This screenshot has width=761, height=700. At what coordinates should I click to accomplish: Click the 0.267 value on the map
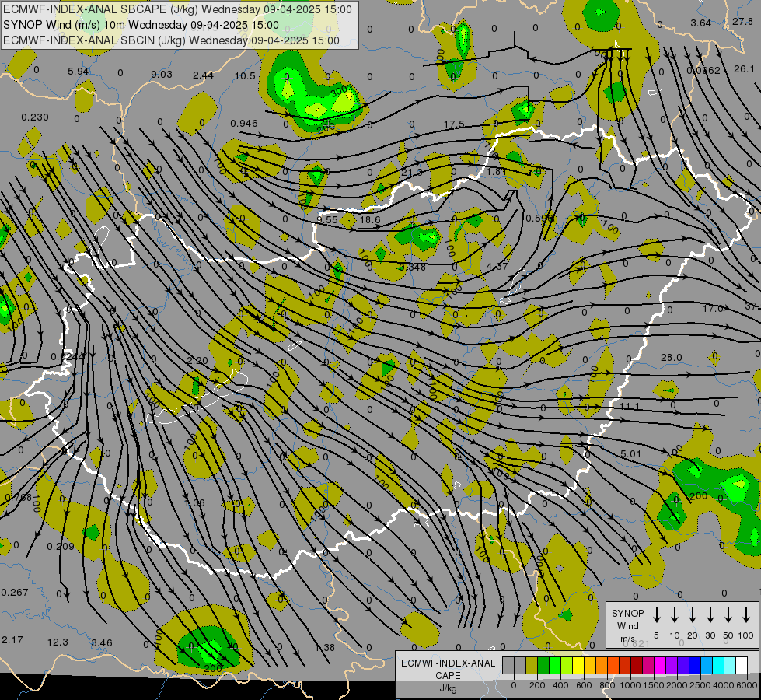coord(15,592)
